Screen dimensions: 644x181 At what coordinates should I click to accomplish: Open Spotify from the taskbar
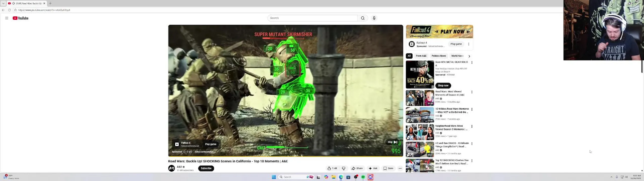(x=363, y=177)
